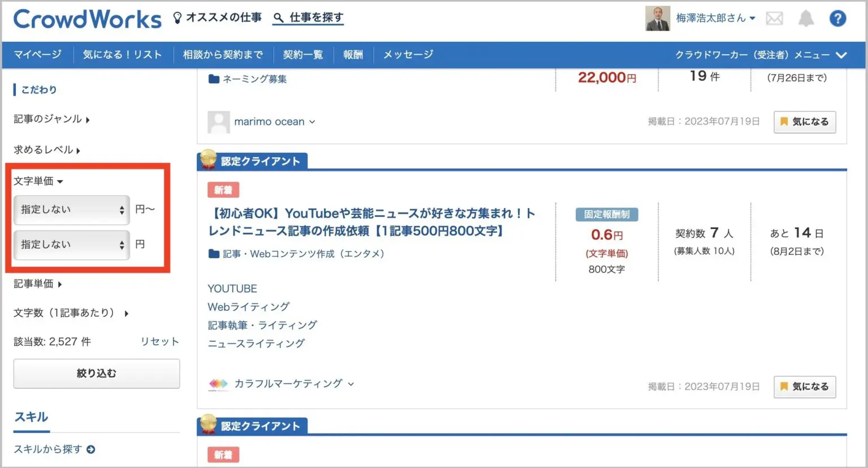Click the カラフルマーケティング client logo icon
The height and width of the screenshot is (468, 868).
coord(218,384)
